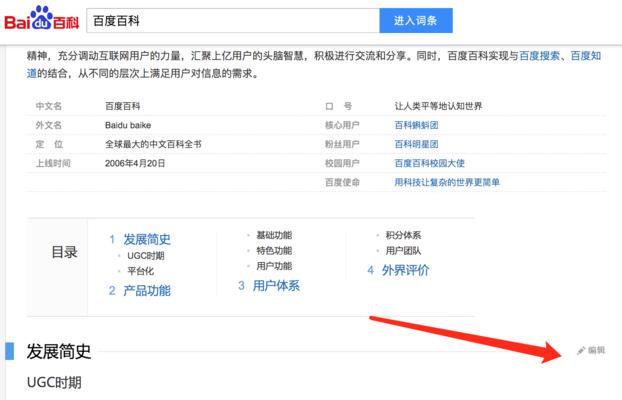
Task: Click the 目录 label
Action: (x=64, y=252)
